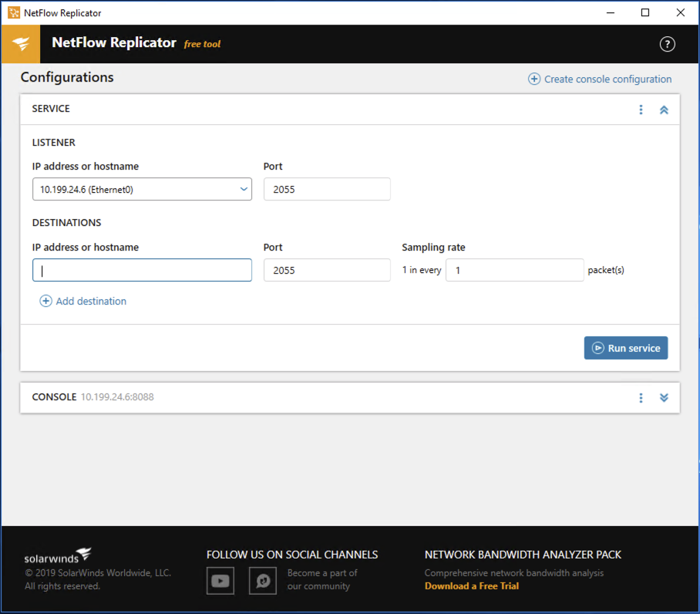The image size is (700, 614).
Task: Open the help question mark icon
Action: tap(667, 44)
